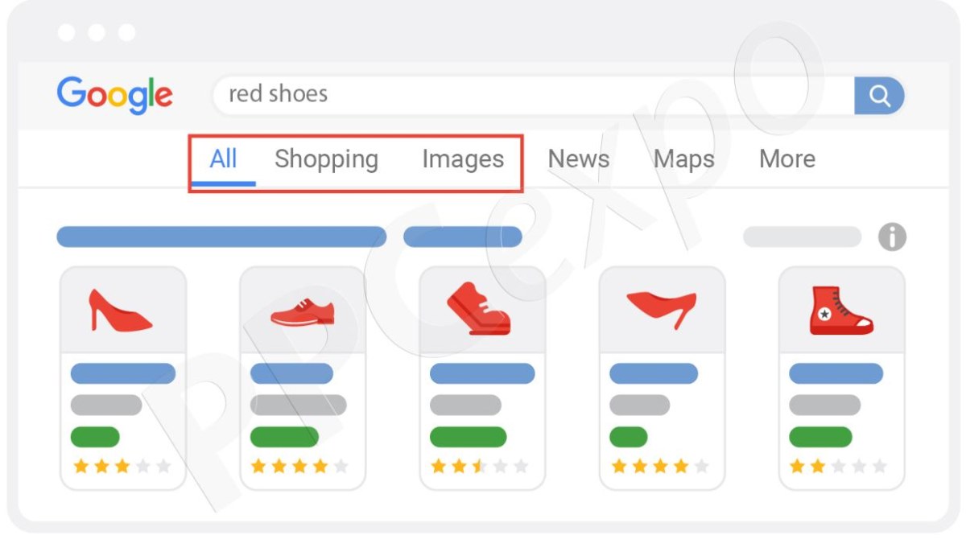Select the All results tab
966x560 pixels.
pyautogui.click(x=223, y=159)
